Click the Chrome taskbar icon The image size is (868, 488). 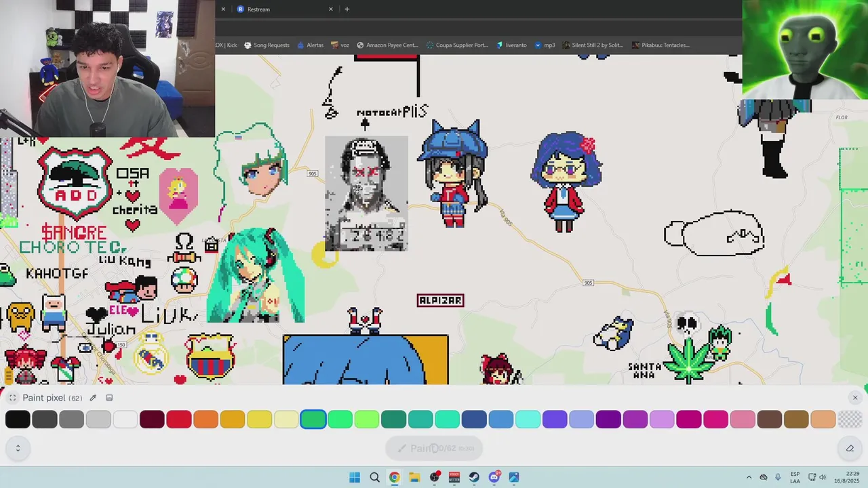[394, 477]
